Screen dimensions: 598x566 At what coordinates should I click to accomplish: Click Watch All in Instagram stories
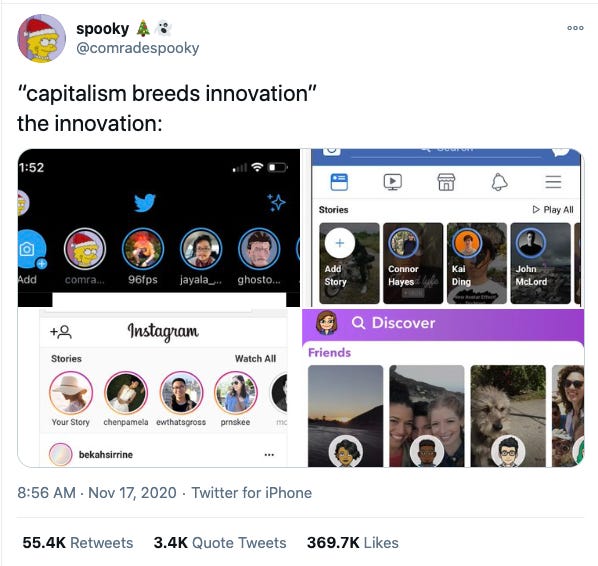pos(255,359)
